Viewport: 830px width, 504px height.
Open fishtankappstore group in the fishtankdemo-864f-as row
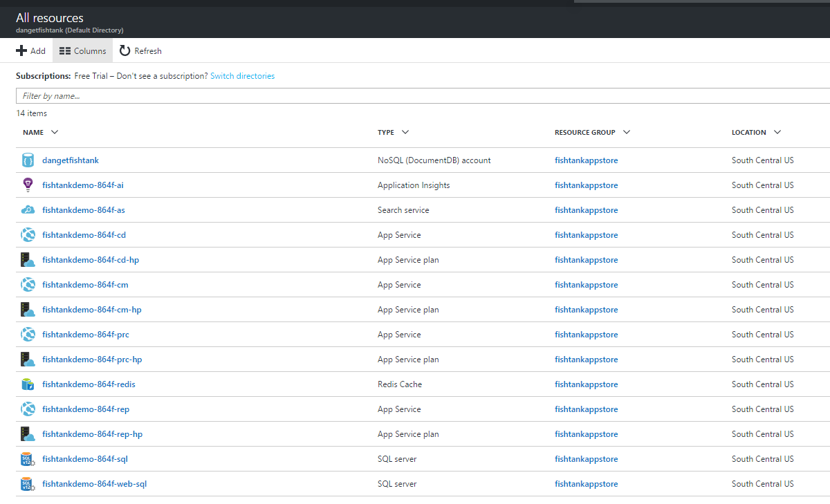coord(587,210)
